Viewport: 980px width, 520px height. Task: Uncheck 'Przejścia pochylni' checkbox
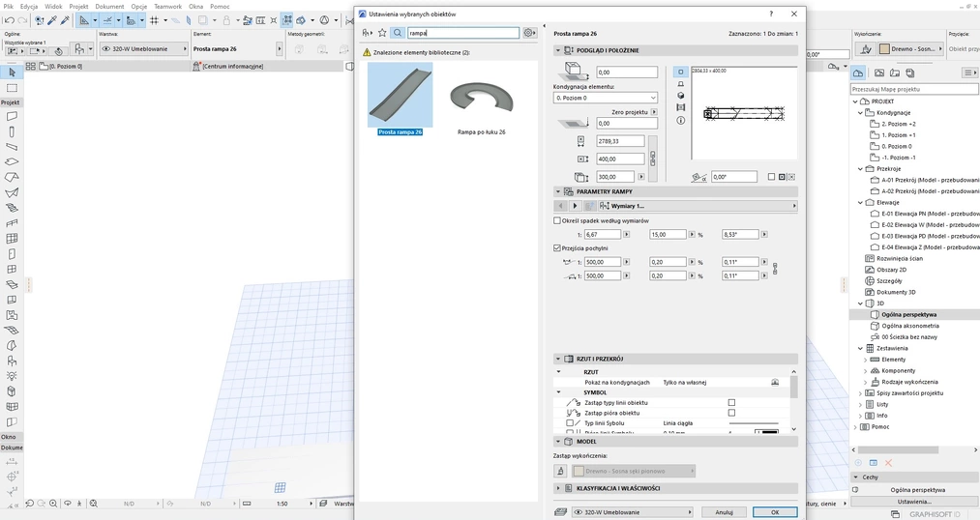coord(557,247)
